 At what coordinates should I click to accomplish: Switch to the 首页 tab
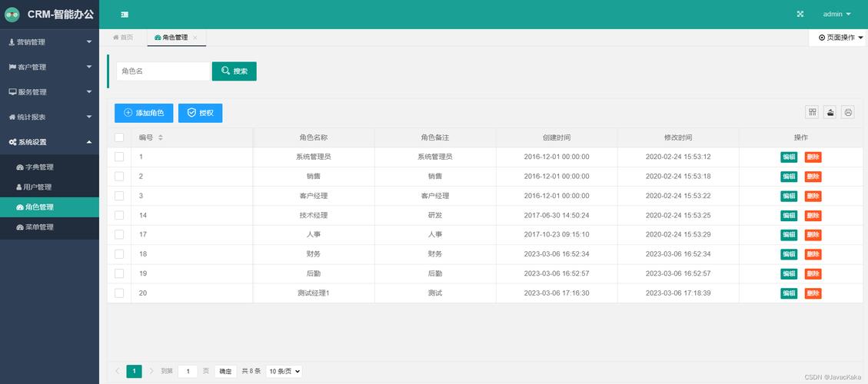(x=123, y=38)
